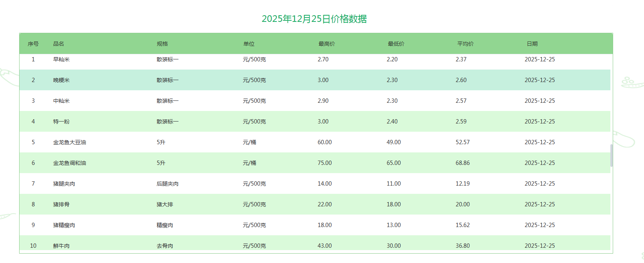Select the 鲜牛肉 product name cell
The width and height of the screenshot is (644, 263).
coord(61,245)
